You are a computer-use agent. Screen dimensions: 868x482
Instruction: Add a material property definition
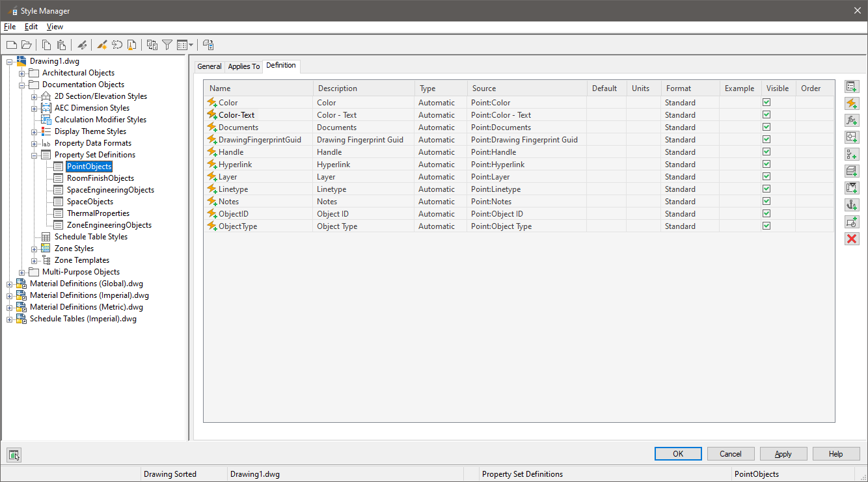(852, 171)
